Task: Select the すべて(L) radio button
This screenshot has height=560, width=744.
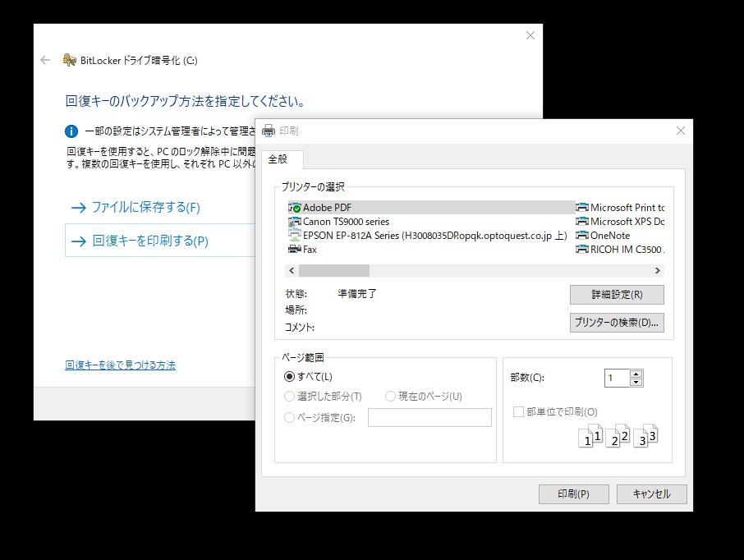Action: coord(289,377)
